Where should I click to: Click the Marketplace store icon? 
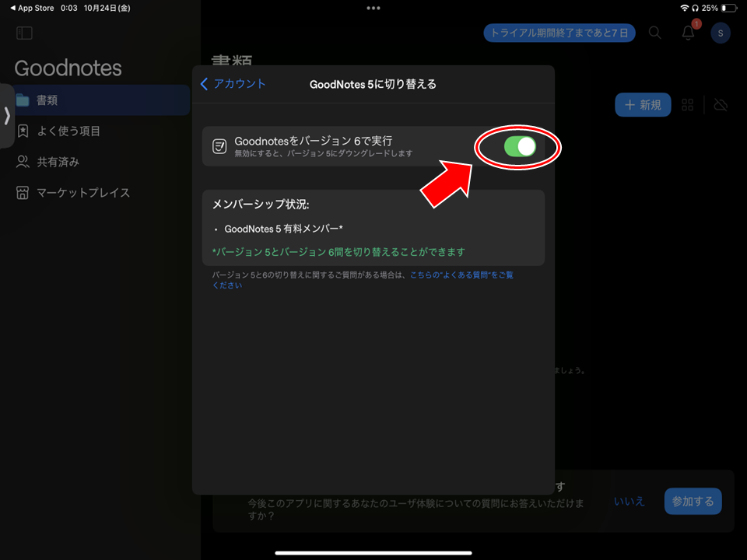[x=23, y=193]
